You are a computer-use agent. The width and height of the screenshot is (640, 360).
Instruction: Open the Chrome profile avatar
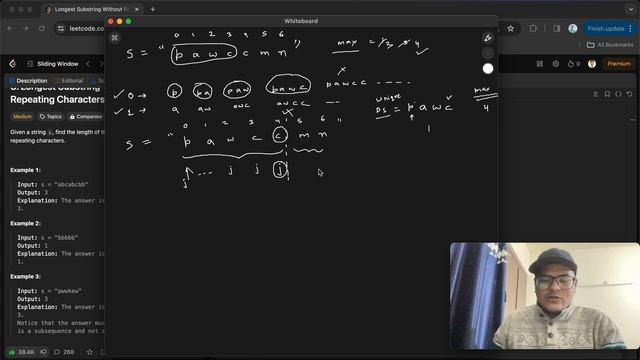click(573, 29)
